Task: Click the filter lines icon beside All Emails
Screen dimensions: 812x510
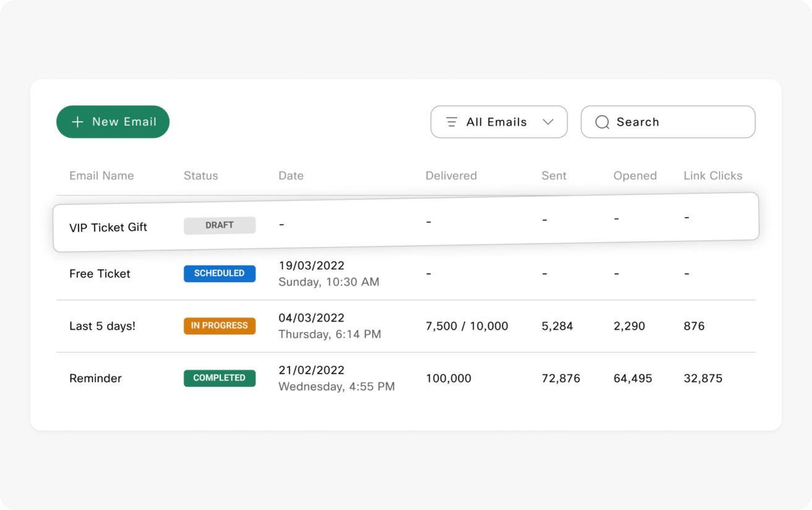Action: 452,122
